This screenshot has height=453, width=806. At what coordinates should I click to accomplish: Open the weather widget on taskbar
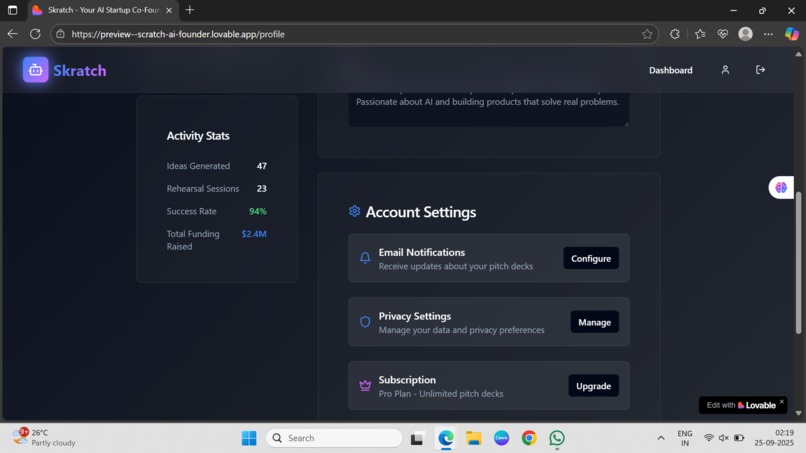tap(44, 438)
